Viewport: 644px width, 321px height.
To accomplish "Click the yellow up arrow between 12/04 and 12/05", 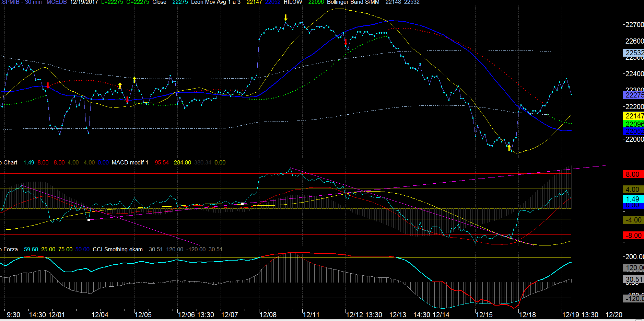I will pyautogui.click(x=120, y=85).
